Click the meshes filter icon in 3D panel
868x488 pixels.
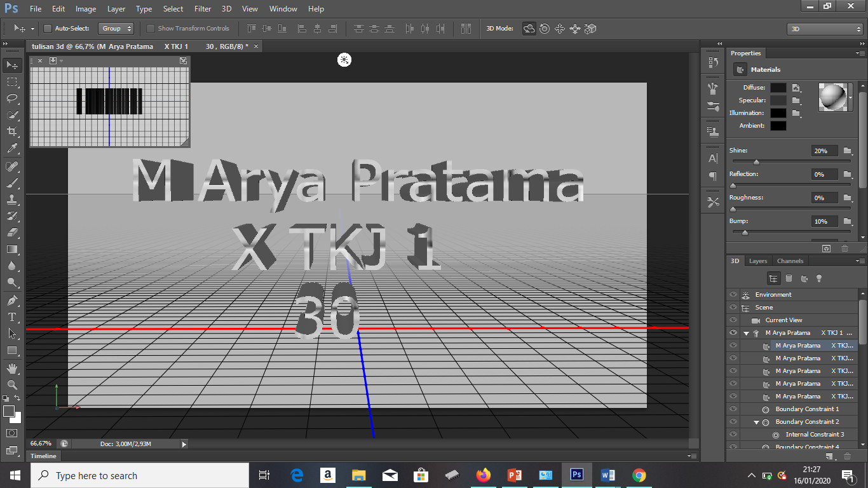789,278
